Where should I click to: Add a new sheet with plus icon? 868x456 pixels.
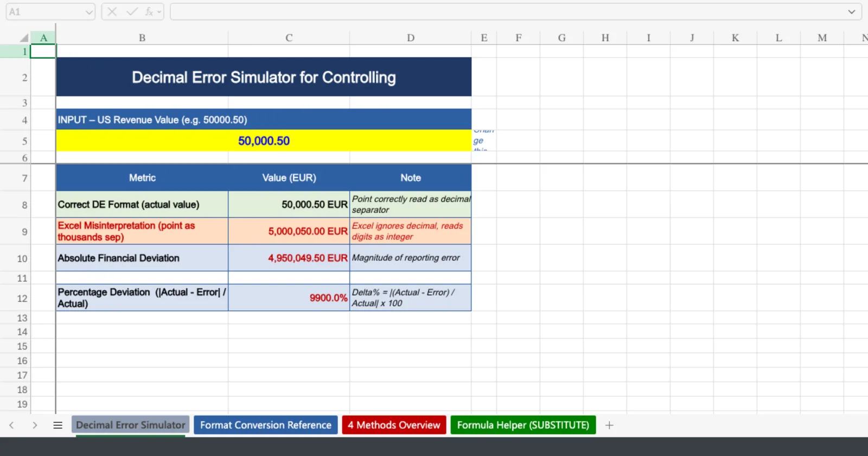click(609, 425)
